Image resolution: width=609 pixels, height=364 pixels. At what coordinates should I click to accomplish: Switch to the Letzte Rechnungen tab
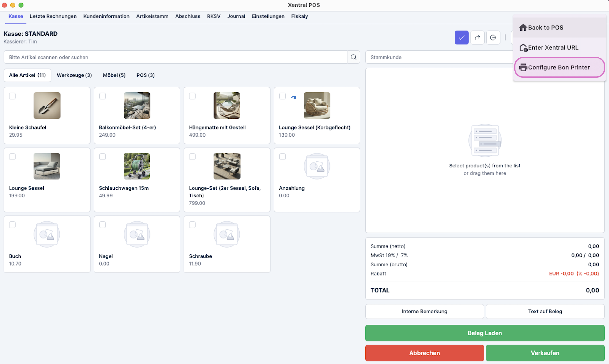pos(53,16)
